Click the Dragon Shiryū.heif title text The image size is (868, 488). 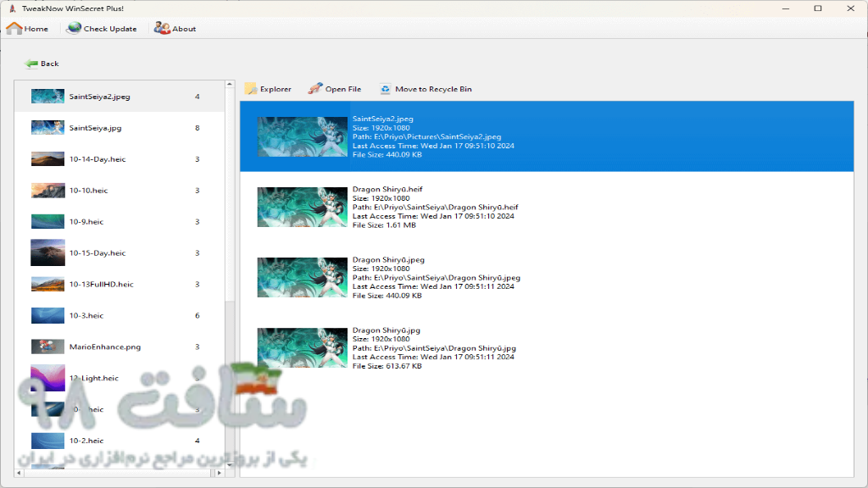click(x=387, y=189)
